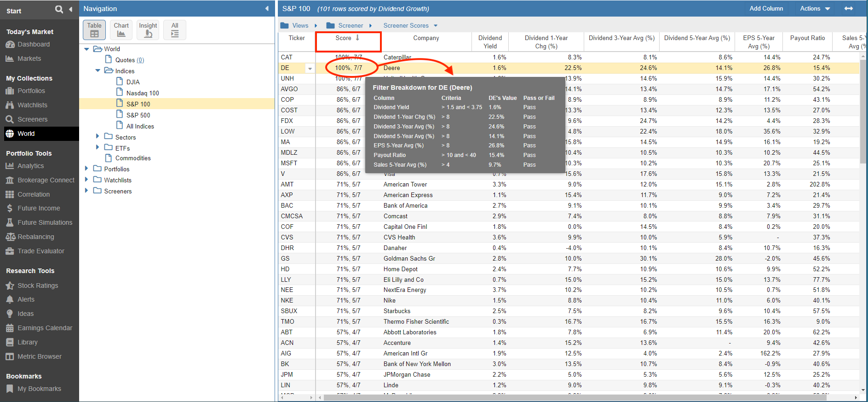Expand the Watchlists tree folder

tap(86, 179)
